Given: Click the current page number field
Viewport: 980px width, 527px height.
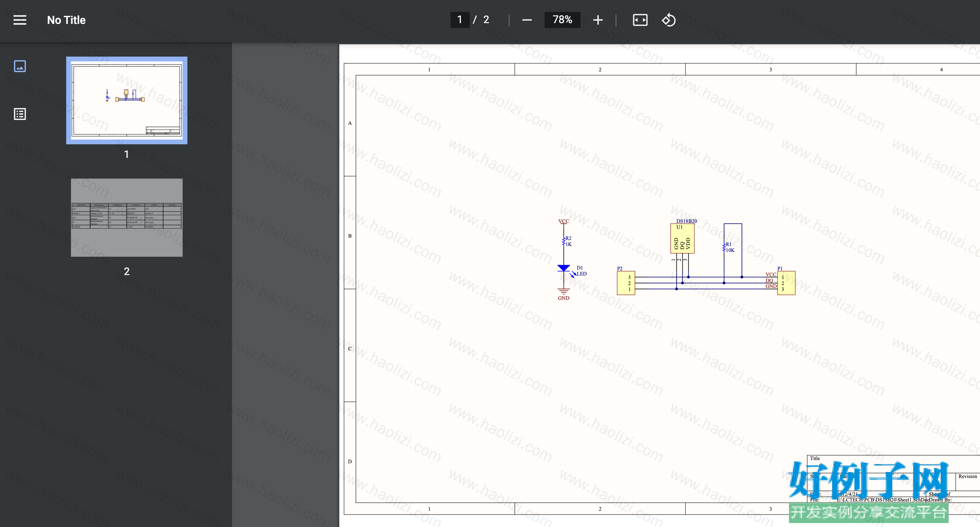Looking at the screenshot, I should pyautogui.click(x=460, y=20).
